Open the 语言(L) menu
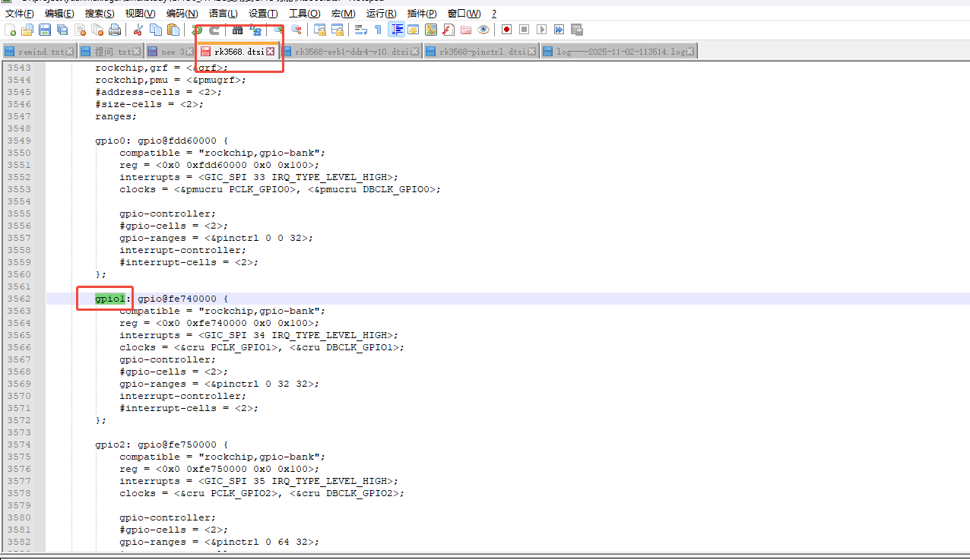This screenshot has width=970, height=560. pyautogui.click(x=223, y=14)
